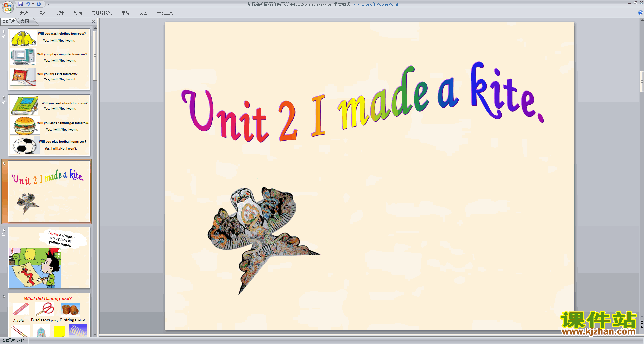644x344 pixels.
Task: Click the thumbnail pane scrollbar handle
Action: 95,55
